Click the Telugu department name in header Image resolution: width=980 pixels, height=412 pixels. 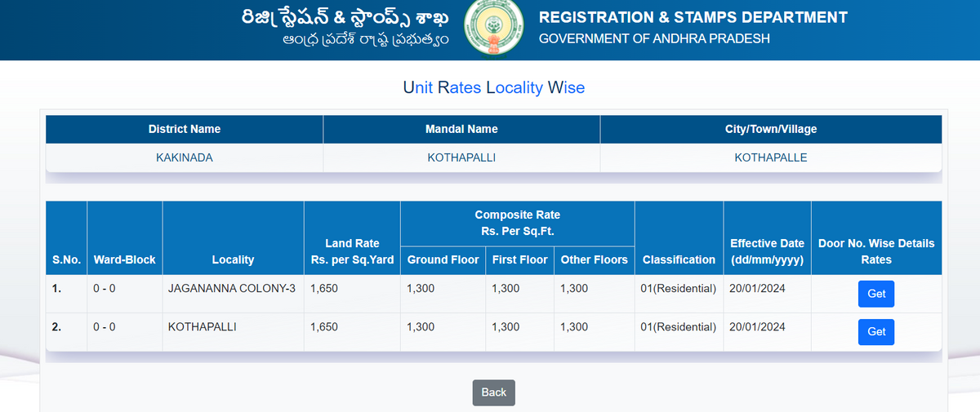[345, 18]
